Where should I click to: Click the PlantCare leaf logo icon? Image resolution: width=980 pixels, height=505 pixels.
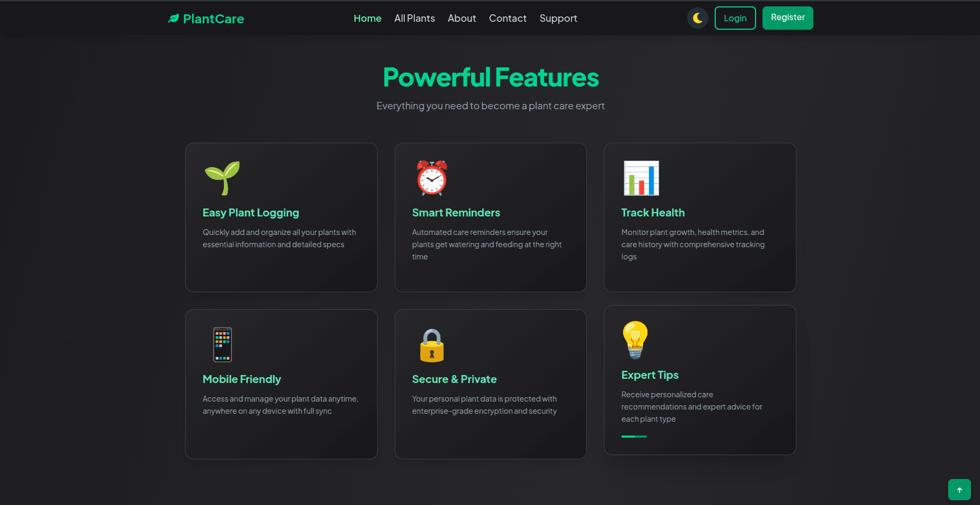[174, 19]
